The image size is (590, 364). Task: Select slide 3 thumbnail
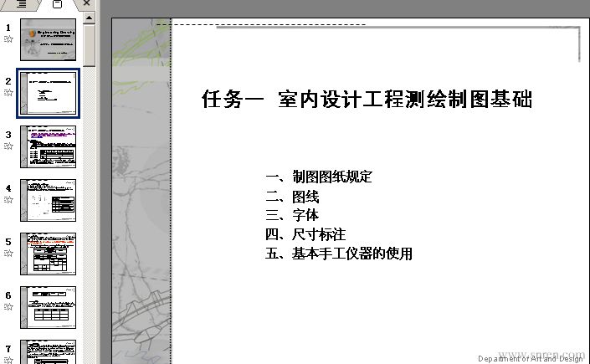click(49, 146)
